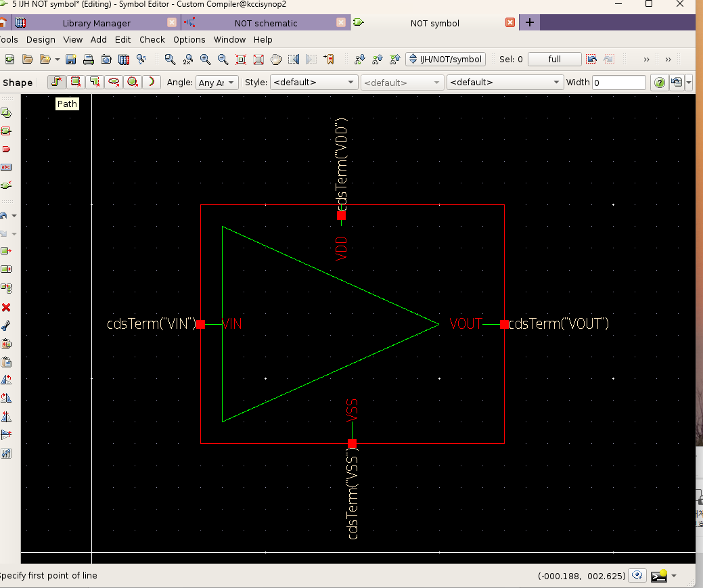Open the disabled middle default dropdown
Viewport: 703px width, 588px height.
coord(402,83)
